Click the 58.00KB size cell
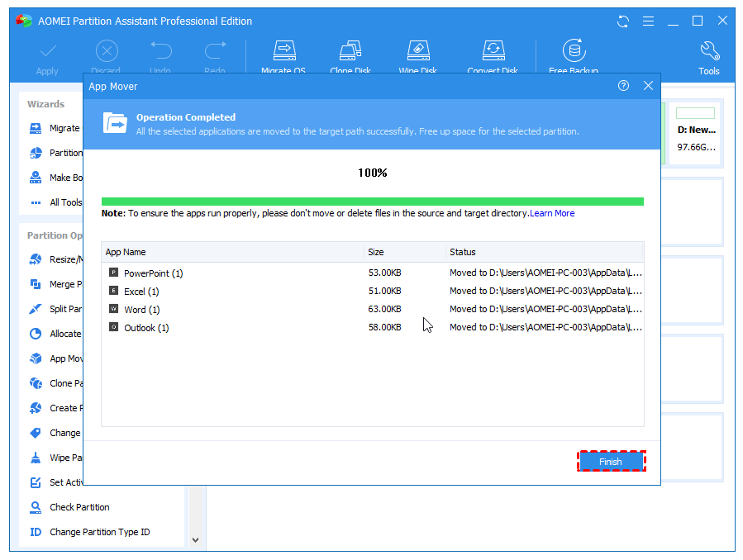The width and height of the screenshot is (743, 560). [x=385, y=327]
